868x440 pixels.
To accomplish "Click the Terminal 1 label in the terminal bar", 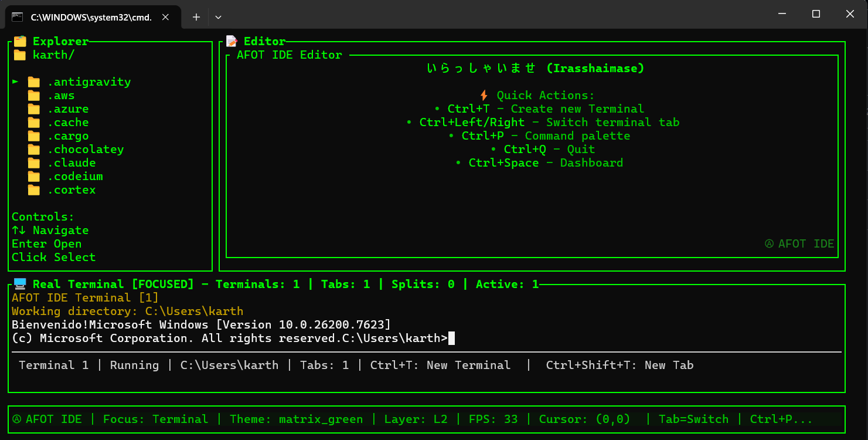I will click(53, 365).
